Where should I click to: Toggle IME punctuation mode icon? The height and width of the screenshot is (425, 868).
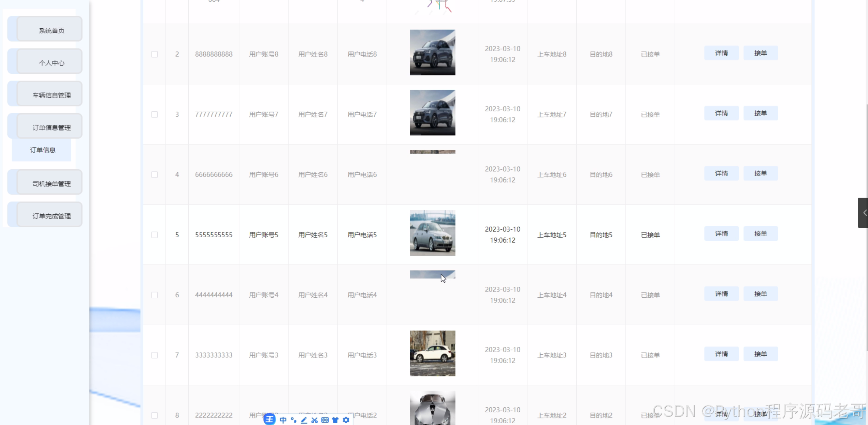pyautogui.click(x=293, y=420)
